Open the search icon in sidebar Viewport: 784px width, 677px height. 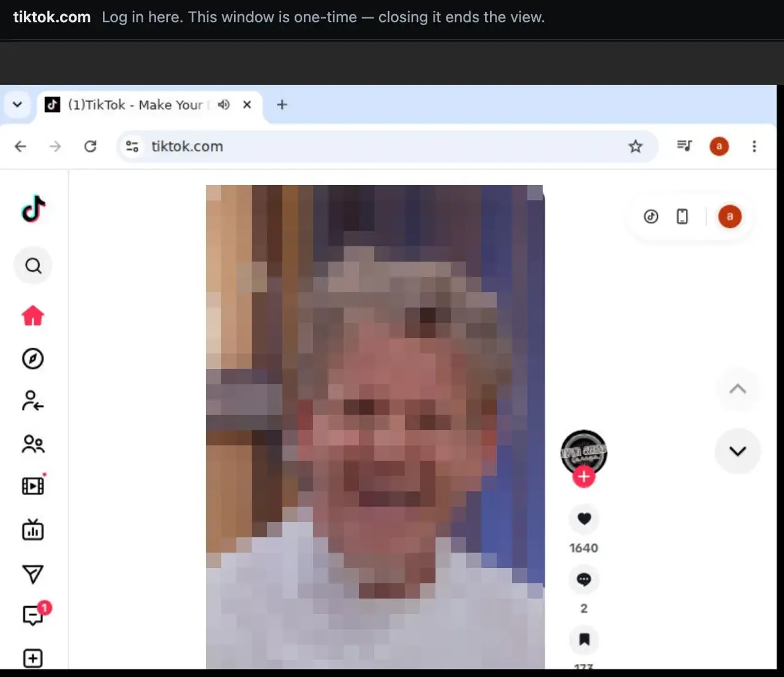[x=33, y=265]
